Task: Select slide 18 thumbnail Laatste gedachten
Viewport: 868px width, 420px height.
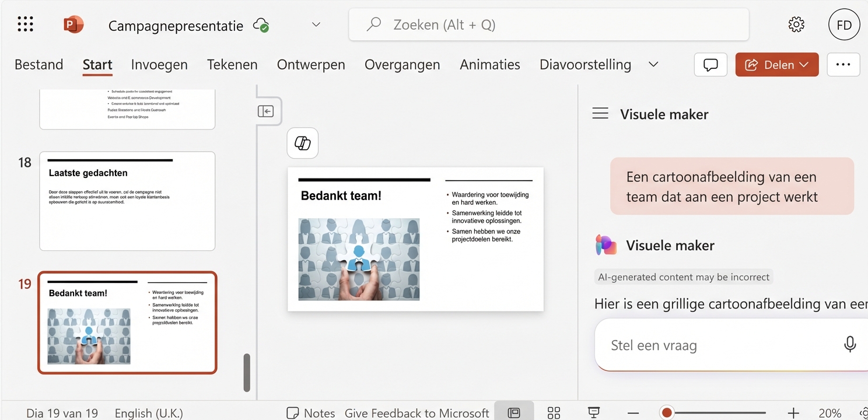Action: [127, 201]
